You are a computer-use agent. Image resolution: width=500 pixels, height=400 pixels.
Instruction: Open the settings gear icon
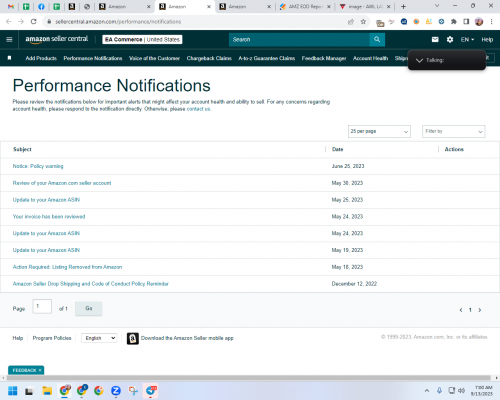tap(450, 39)
